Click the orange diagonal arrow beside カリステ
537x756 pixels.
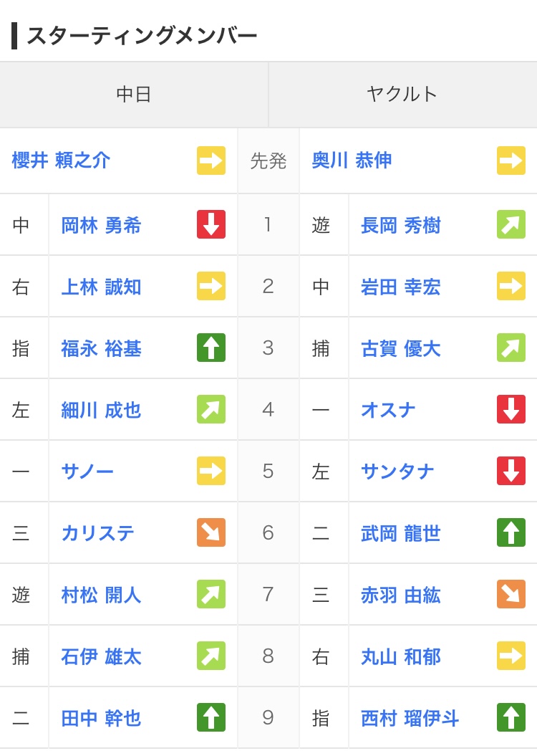pos(211,532)
